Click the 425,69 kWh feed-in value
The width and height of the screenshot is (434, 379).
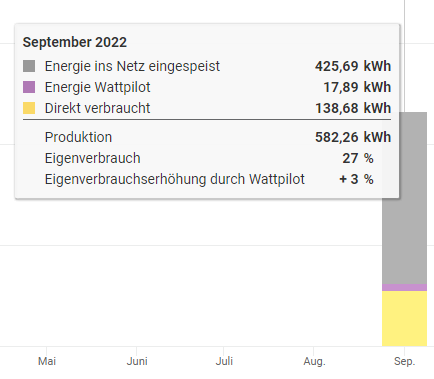tap(353, 66)
